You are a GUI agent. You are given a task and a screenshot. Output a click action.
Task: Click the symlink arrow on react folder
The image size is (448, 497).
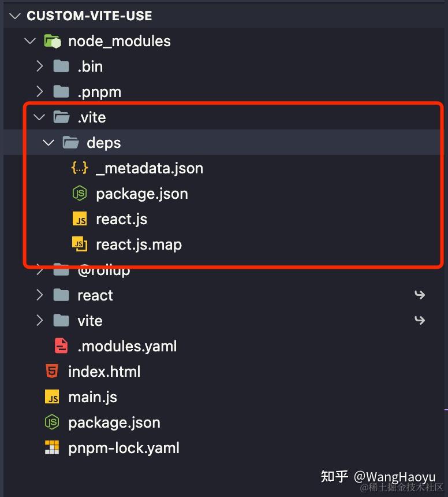(420, 295)
